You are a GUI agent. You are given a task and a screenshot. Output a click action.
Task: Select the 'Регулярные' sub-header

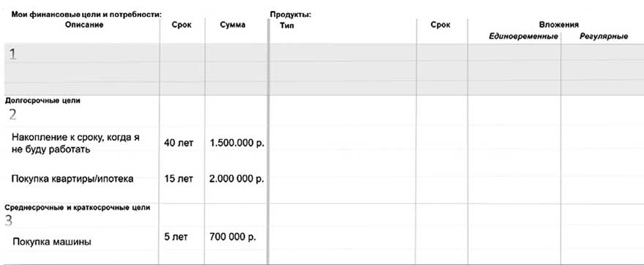604,37
